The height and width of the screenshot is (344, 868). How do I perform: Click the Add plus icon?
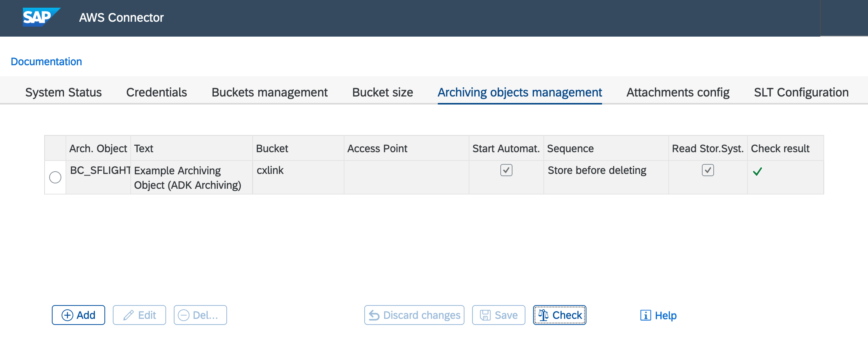(x=67, y=315)
